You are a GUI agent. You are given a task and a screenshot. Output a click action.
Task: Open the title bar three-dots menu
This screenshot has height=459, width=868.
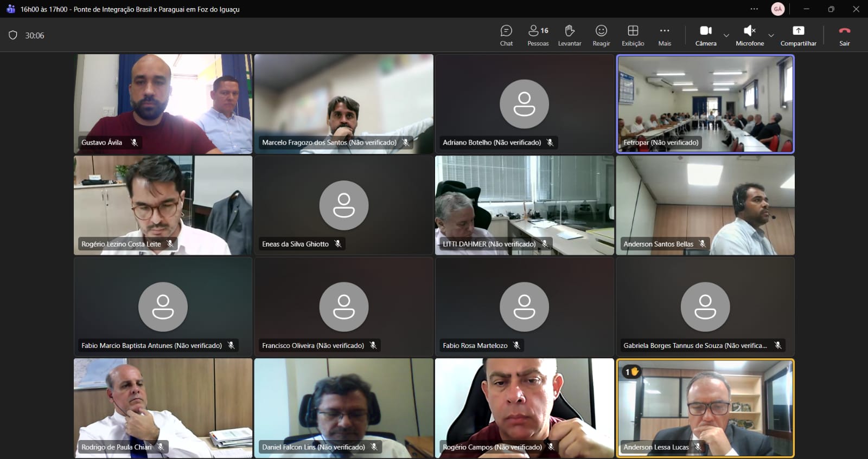(x=754, y=9)
